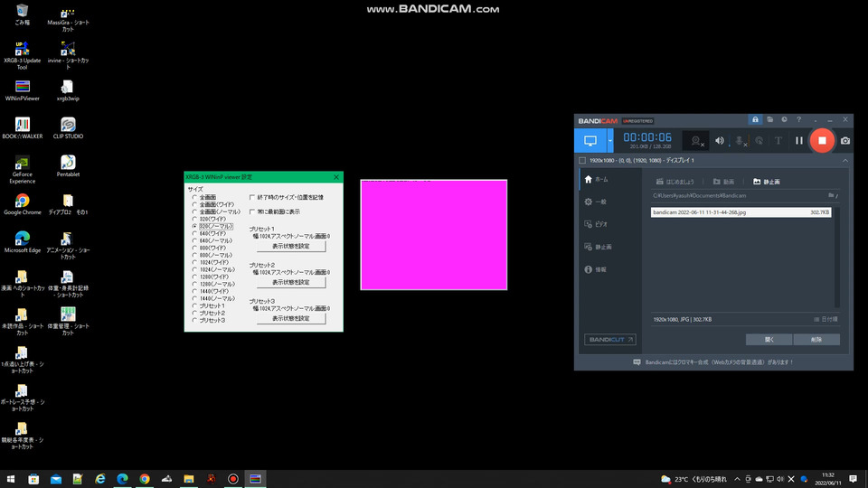Toggle the webcam overlay icon in Bandicam
Viewport: 868px width, 488px height.
(696, 141)
